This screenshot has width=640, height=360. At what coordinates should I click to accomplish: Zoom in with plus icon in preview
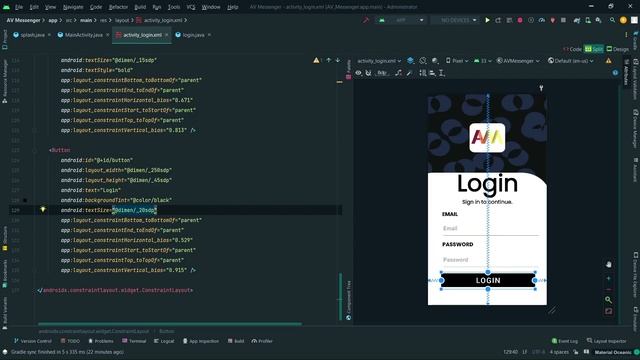[x=608, y=278]
